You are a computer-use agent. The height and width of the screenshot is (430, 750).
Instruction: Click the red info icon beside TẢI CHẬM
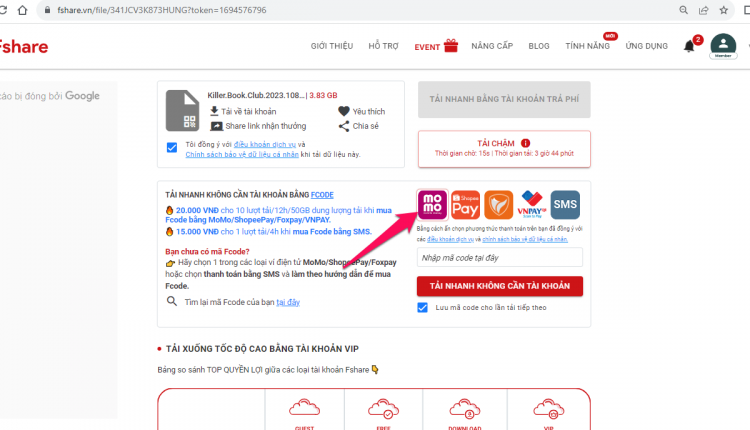(x=525, y=143)
